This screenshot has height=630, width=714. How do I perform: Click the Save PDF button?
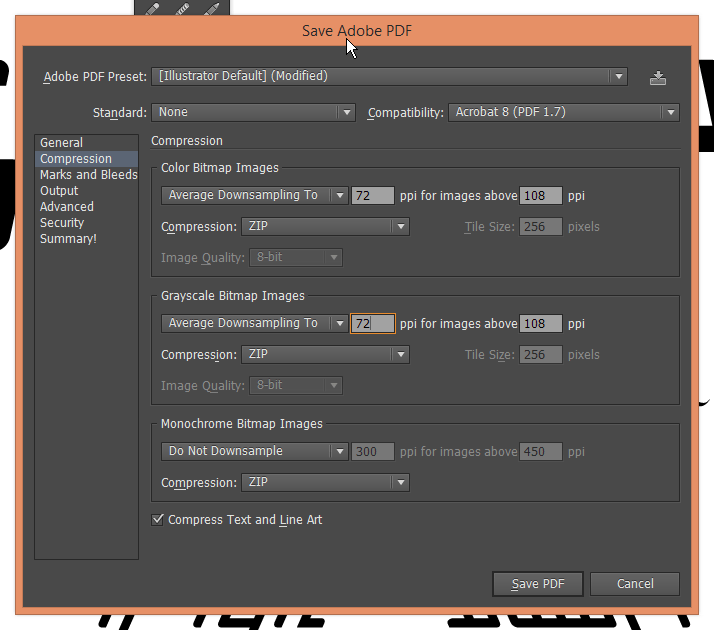pyautogui.click(x=538, y=584)
